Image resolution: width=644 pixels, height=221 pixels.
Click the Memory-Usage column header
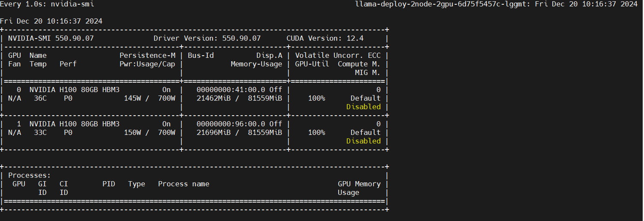[256, 64]
